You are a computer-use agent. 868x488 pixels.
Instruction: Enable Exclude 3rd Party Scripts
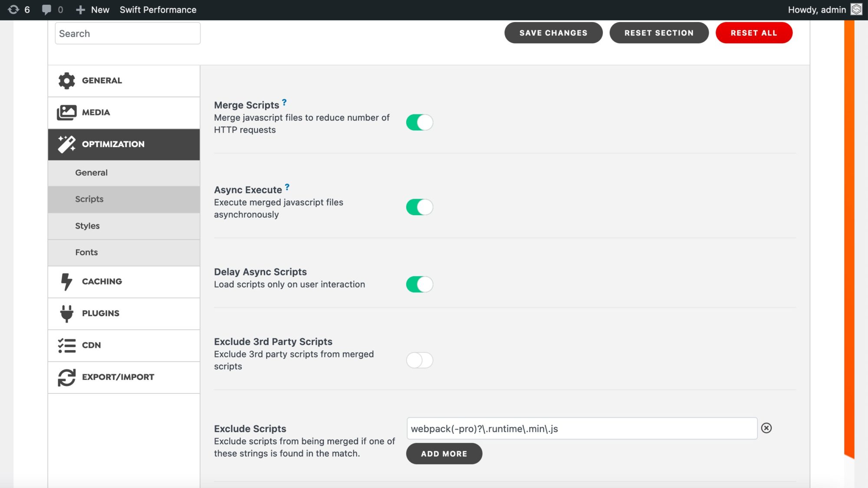pos(420,360)
